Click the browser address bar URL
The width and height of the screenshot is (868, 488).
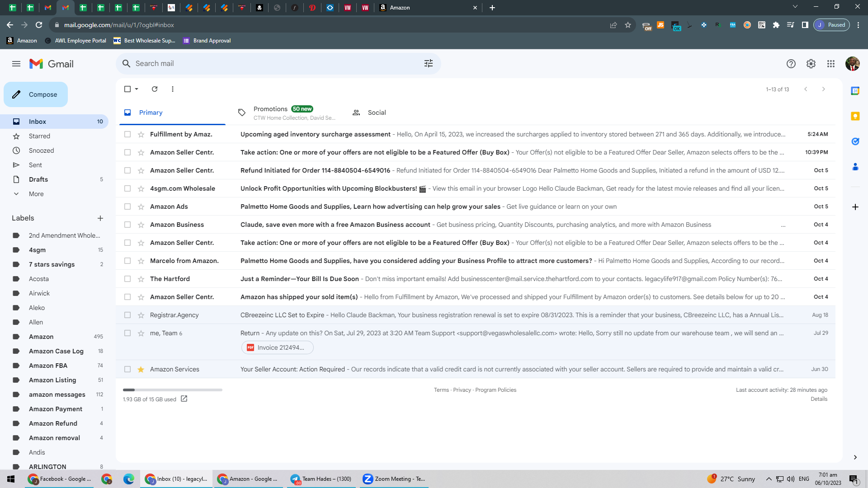pos(119,25)
